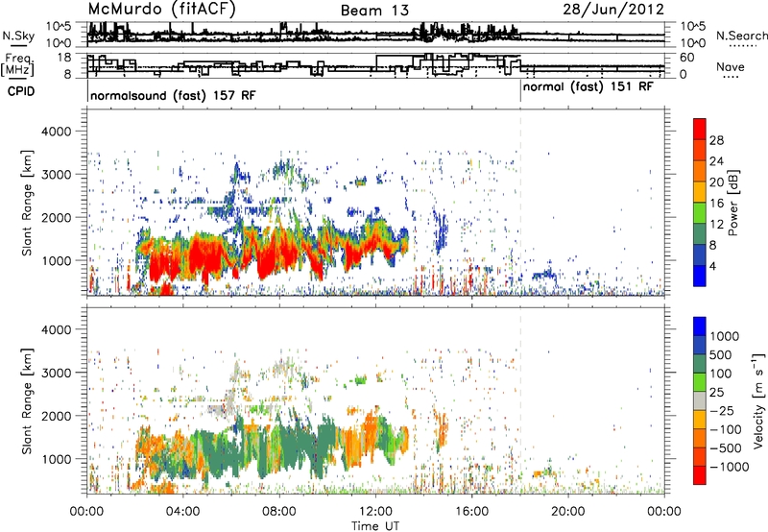768x532 pixels.
Task: Click the "500" label on the Velocity colorbar
Action: coord(721,355)
